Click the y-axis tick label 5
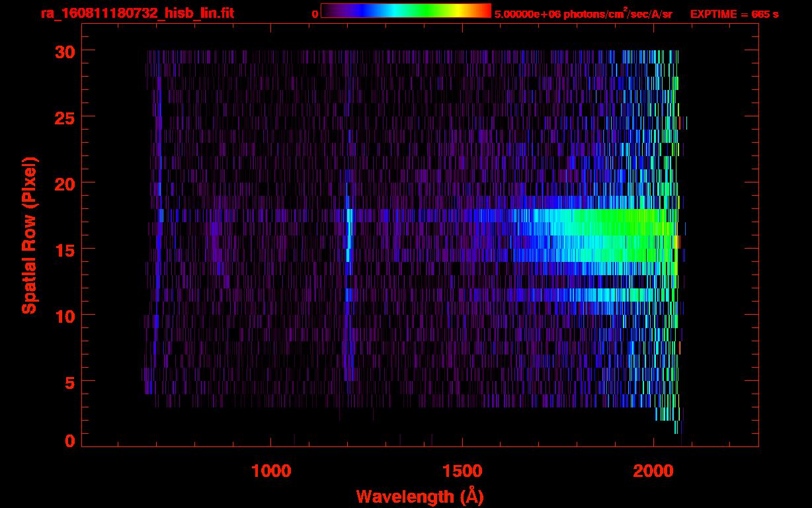Image resolution: width=812 pixels, height=508 pixels. click(x=69, y=382)
